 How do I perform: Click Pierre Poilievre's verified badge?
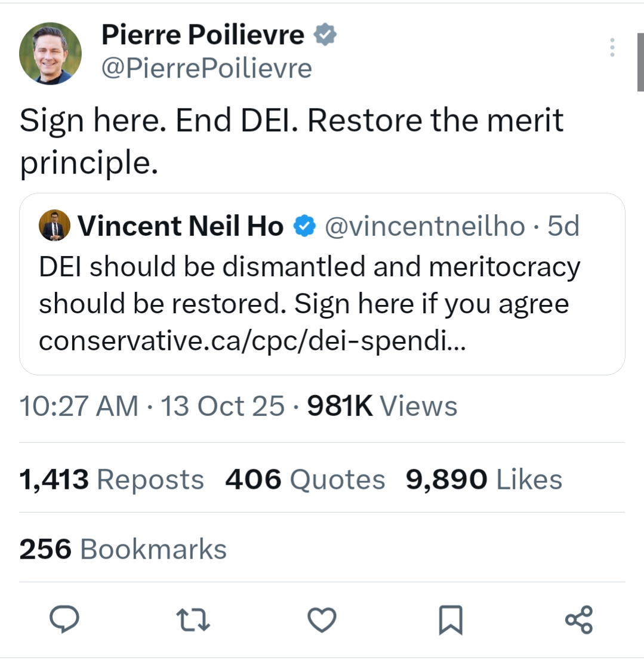325,35
